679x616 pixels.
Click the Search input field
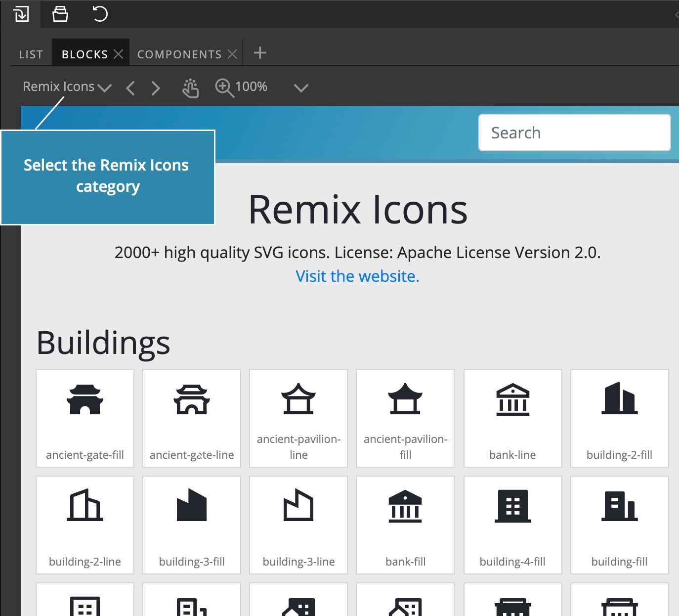coord(574,132)
